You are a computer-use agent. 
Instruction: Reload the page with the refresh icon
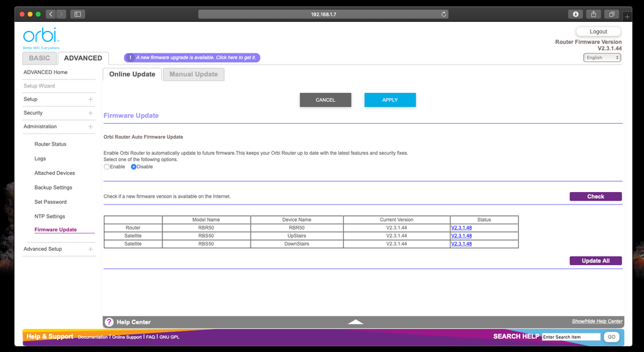pos(444,14)
